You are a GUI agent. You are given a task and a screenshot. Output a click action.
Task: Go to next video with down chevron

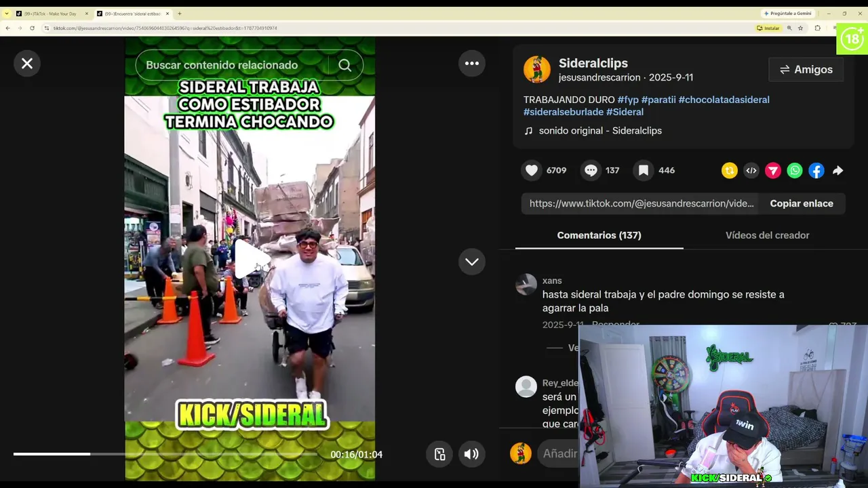[x=472, y=262]
